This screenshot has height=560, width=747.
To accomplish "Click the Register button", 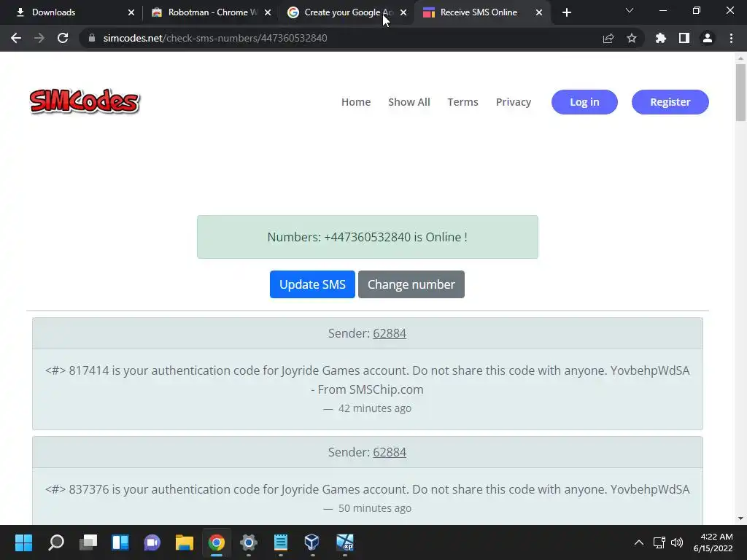I will coord(670,102).
